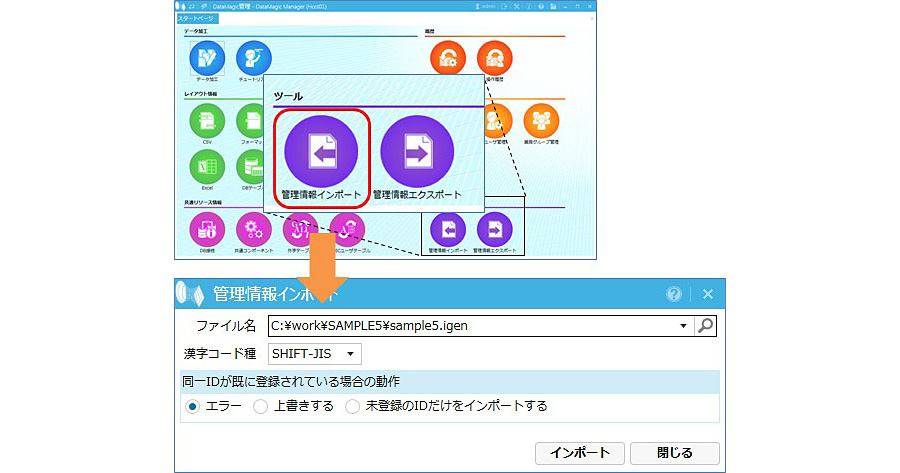
Task: Choose 未登録のIDだけをインポートする option
Action: click(352, 406)
